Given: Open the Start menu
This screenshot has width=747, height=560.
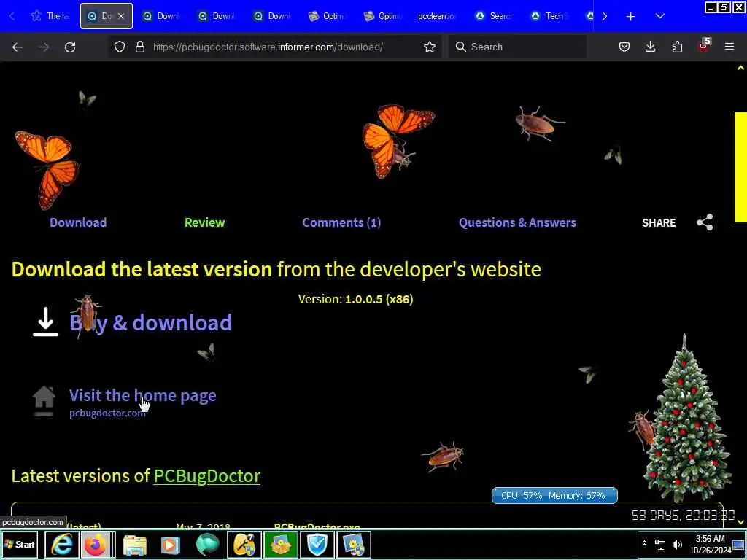Looking at the screenshot, I should point(20,544).
